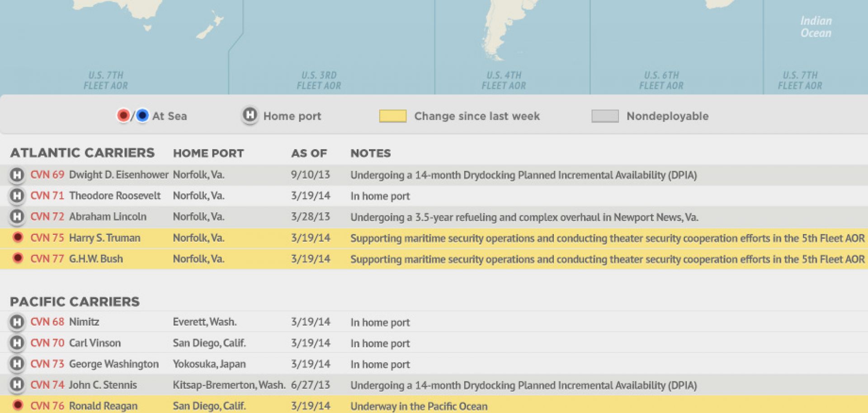Viewport: 868px width, 413px height.
Task: Click the 9/10/13 date for Eisenhower
Action: [x=311, y=175]
